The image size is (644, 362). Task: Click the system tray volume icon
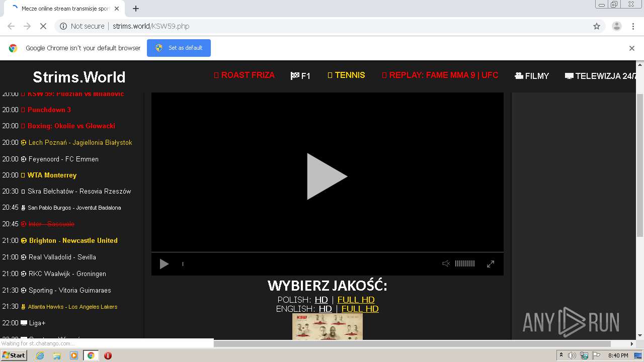[x=572, y=355]
